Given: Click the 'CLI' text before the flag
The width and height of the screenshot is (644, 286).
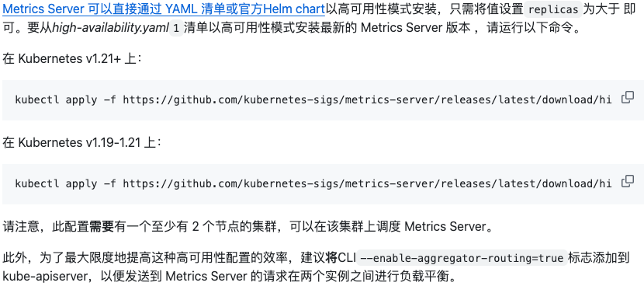Looking at the screenshot, I should click(347, 259).
